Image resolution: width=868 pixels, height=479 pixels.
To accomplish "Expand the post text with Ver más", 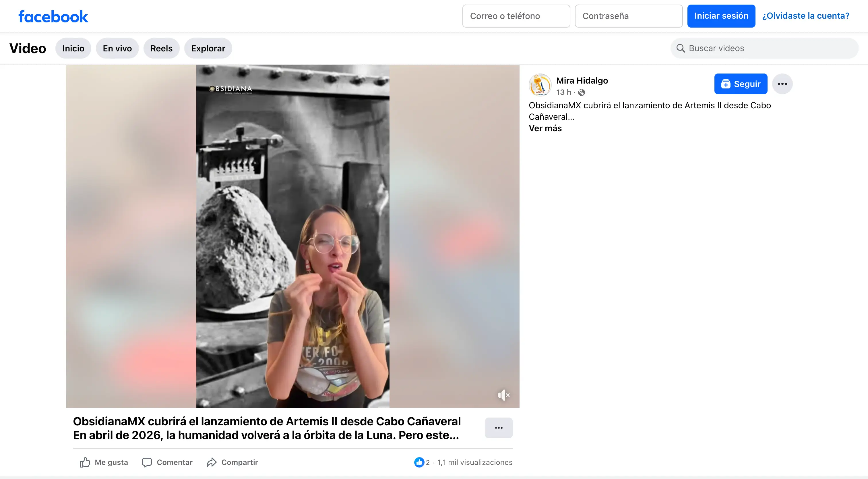I will (x=545, y=128).
